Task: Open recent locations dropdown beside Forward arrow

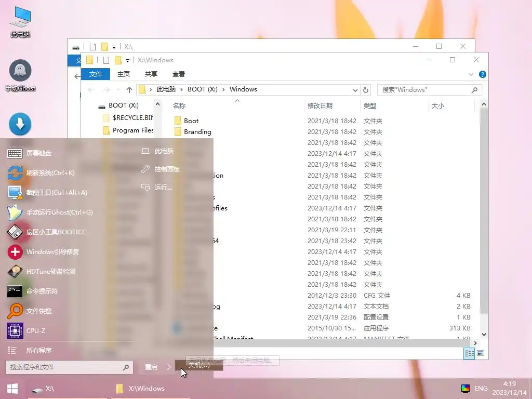Action: pyautogui.click(x=118, y=90)
